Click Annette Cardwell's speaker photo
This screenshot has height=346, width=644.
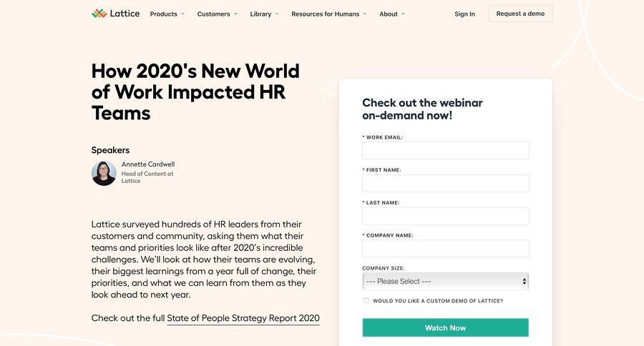104,173
